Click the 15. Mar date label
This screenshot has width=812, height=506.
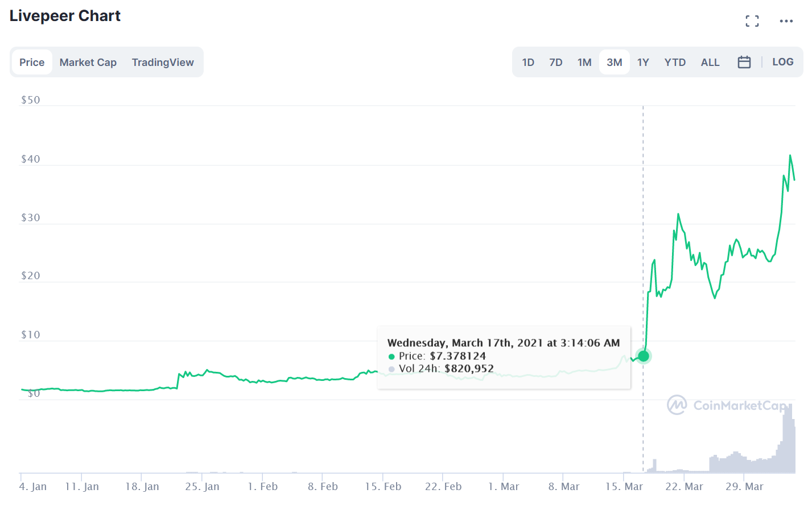pyautogui.click(x=624, y=487)
